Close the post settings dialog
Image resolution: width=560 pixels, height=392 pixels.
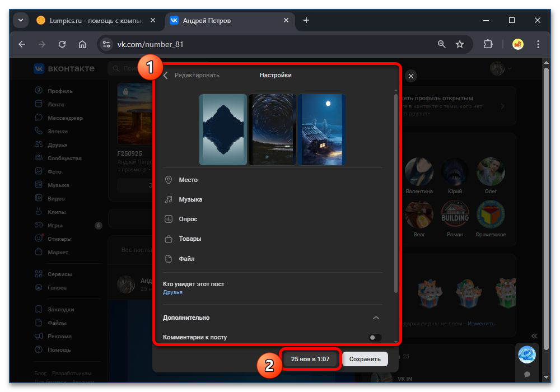point(411,76)
